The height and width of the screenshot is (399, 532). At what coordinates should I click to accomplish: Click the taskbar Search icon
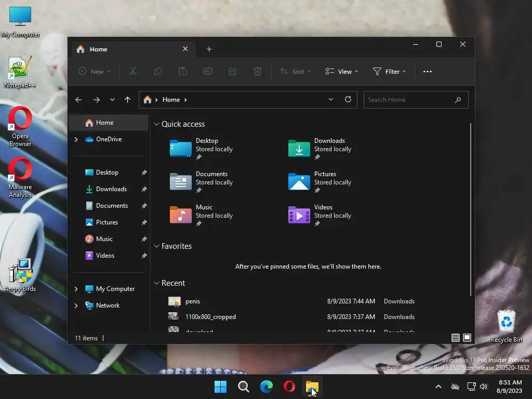(x=244, y=387)
